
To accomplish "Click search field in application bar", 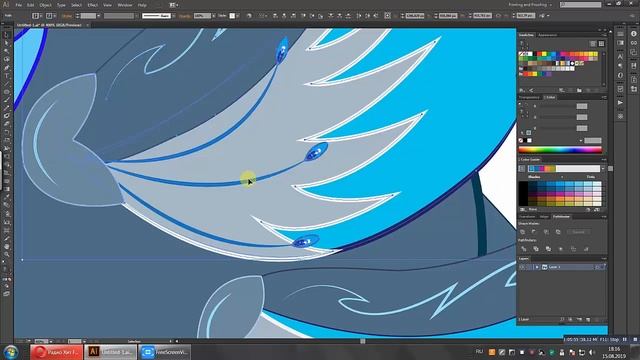I will click(x=581, y=4).
